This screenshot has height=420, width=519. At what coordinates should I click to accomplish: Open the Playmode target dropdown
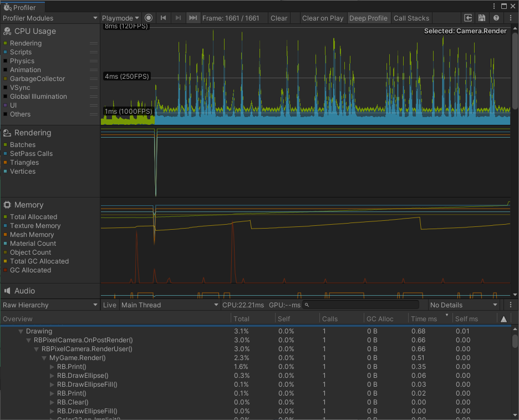[120, 18]
